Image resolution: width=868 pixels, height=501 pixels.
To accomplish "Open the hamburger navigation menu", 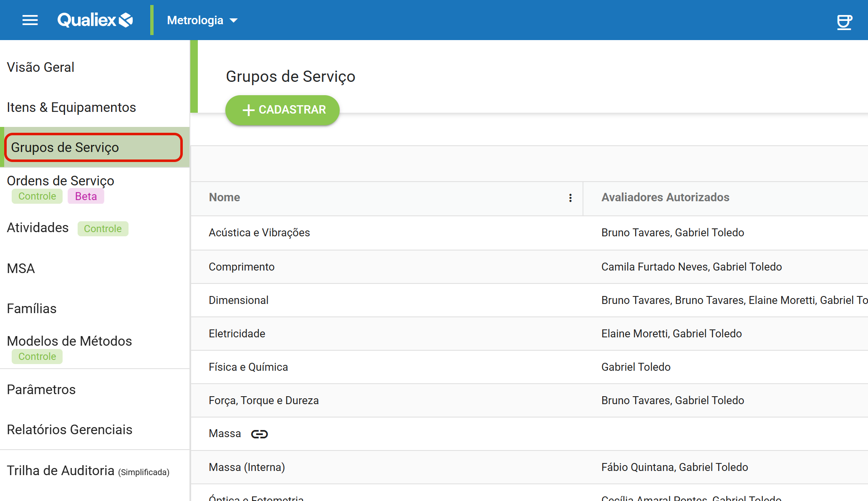I will click(30, 20).
